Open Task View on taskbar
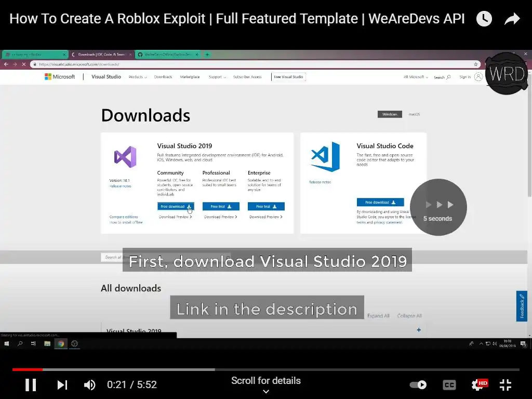This screenshot has width=532, height=399. [33, 344]
